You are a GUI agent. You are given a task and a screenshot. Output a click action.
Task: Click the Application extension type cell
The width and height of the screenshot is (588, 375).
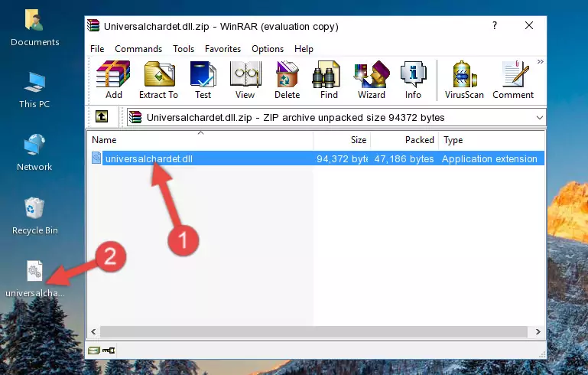point(489,158)
